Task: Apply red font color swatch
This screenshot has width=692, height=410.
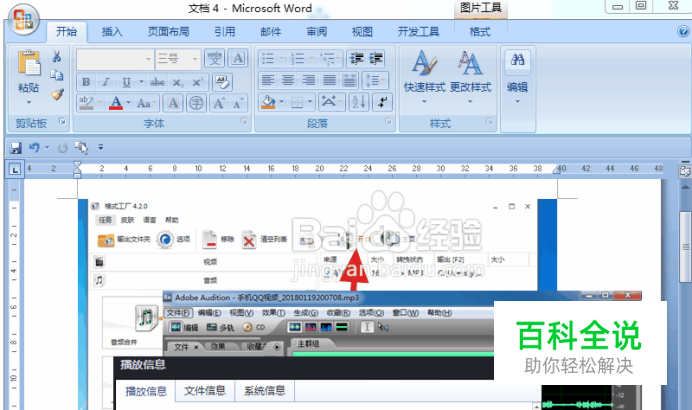Action: tap(116, 103)
